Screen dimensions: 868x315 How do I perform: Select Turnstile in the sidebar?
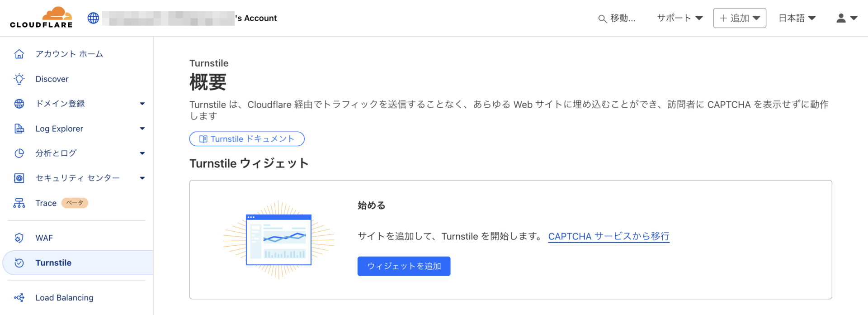coord(53,263)
